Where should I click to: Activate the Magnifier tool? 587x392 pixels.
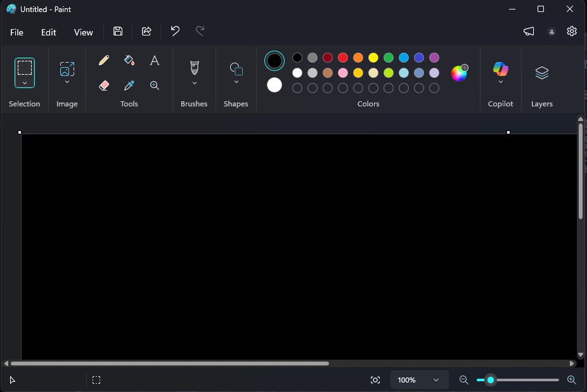click(154, 85)
